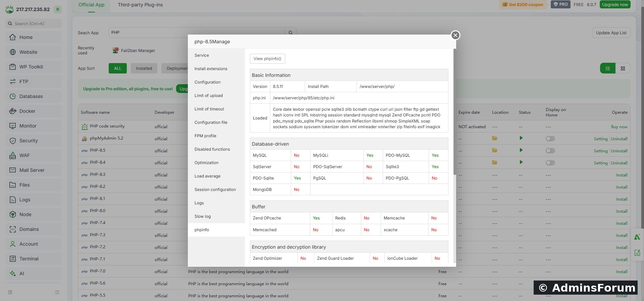Click Install link for PHP-7.4
The height and width of the screenshot is (301, 644).
coord(622,223)
